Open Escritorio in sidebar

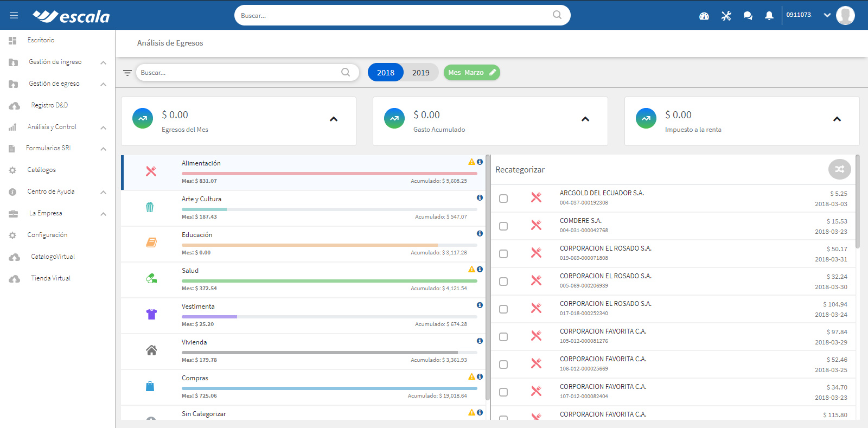pos(41,40)
